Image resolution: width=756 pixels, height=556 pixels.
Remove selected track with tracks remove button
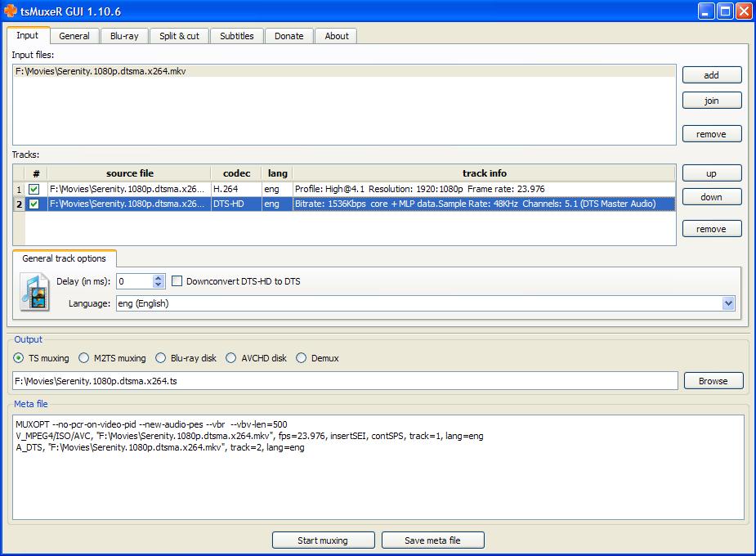712,229
